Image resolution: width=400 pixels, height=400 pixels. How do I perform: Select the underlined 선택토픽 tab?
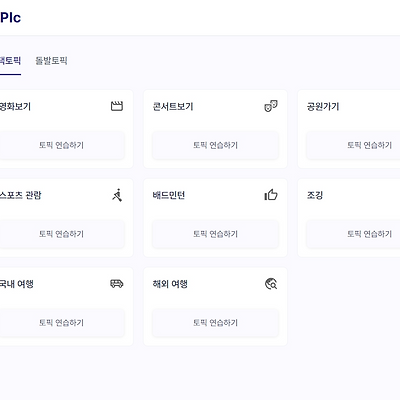coord(10,61)
